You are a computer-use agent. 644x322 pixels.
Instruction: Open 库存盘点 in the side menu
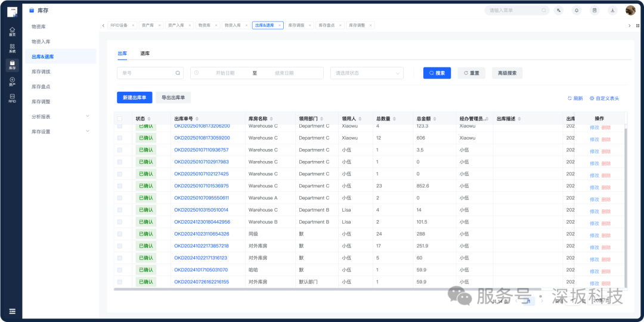[61, 86]
